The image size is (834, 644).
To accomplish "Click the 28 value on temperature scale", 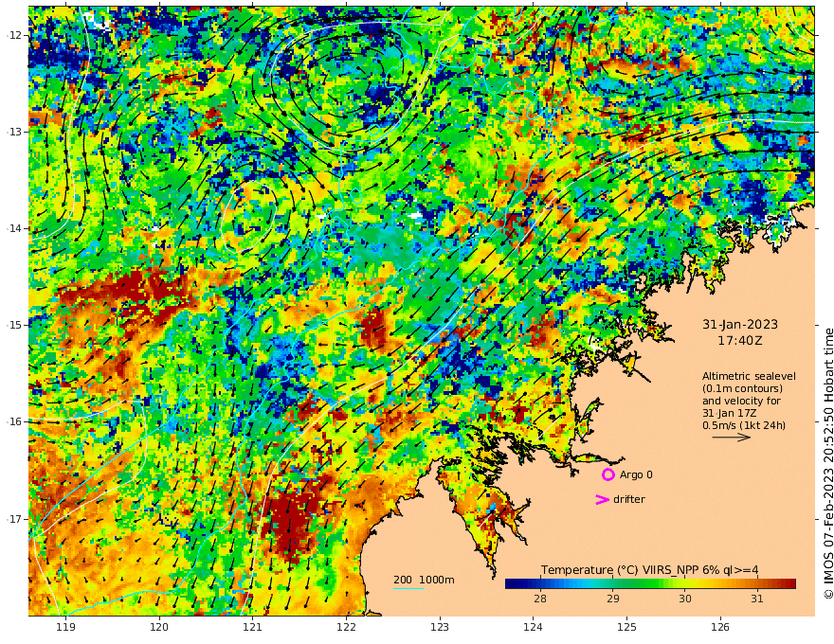I will click(540, 599).
